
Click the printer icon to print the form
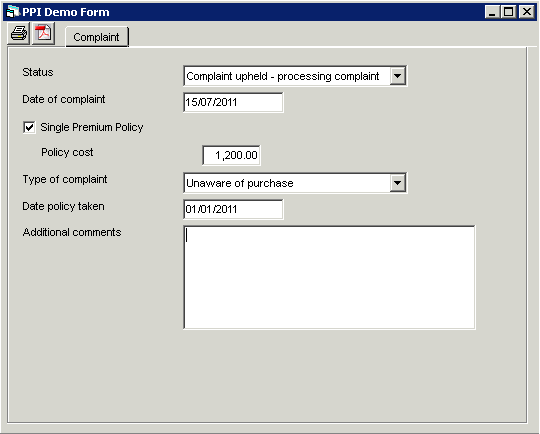(x=19, y=33)
